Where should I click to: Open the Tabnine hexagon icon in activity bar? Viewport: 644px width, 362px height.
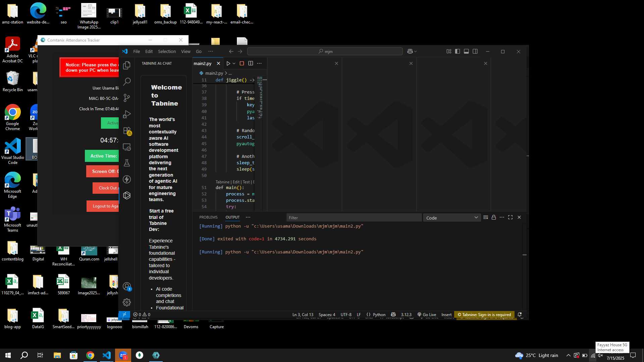point(127,195)
